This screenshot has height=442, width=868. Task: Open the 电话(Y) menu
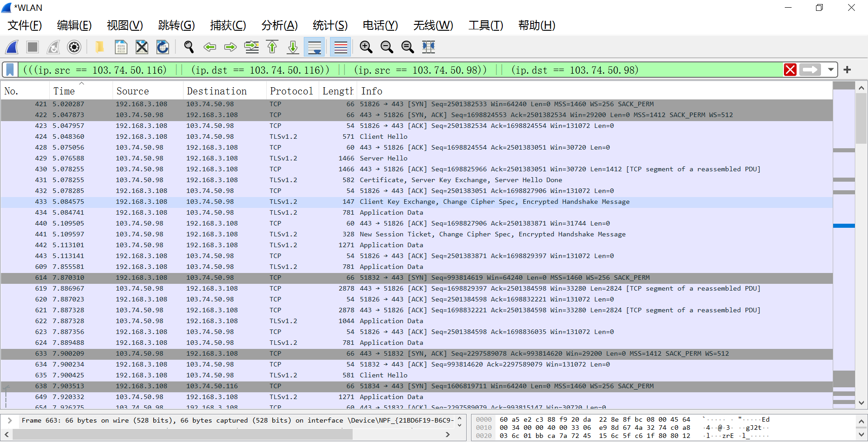click(380, 25)
